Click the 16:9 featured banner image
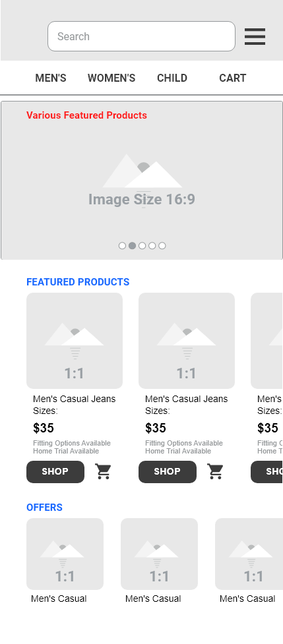The width and height of the screenshot is (283, 644). [142, 181]
